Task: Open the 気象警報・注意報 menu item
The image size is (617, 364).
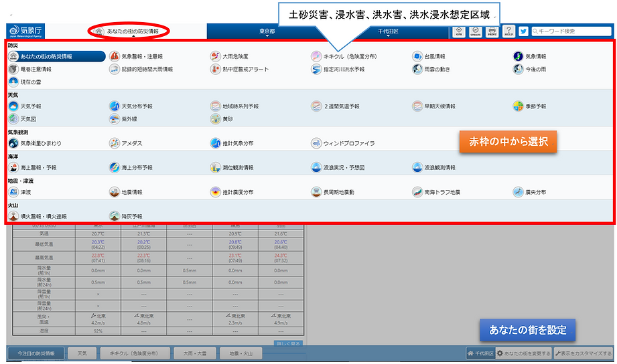Action: [x=136, y=57]
